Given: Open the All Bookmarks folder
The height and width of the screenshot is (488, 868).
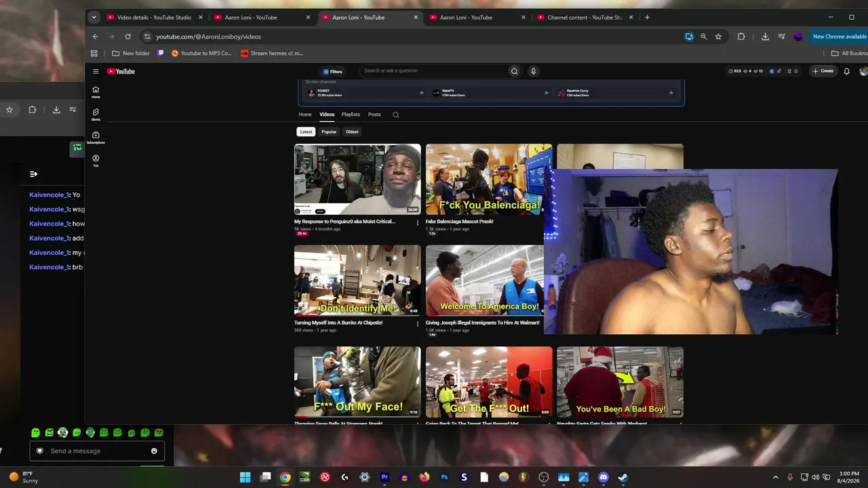Looking at the screenshot, I should point(849,54).
